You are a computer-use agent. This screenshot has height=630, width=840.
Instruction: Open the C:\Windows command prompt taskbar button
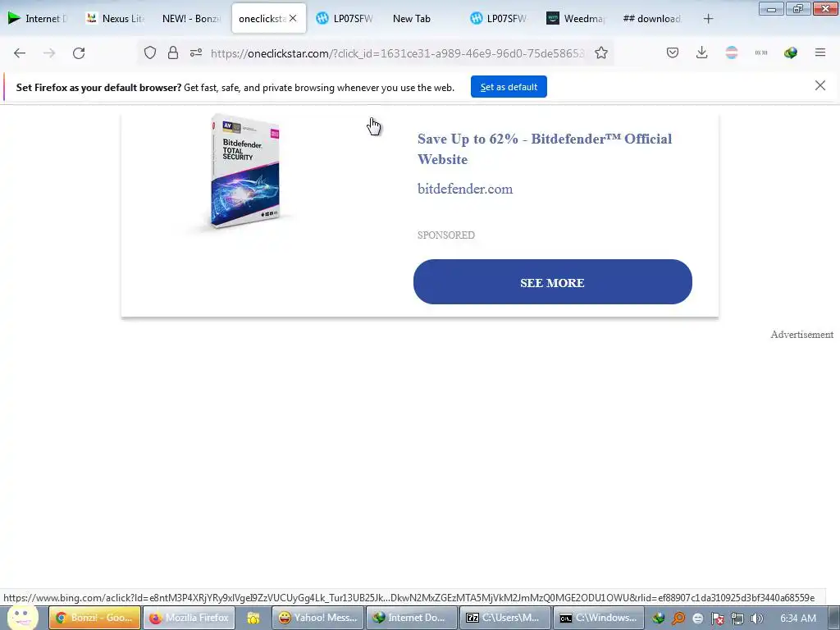click(600, 618)
